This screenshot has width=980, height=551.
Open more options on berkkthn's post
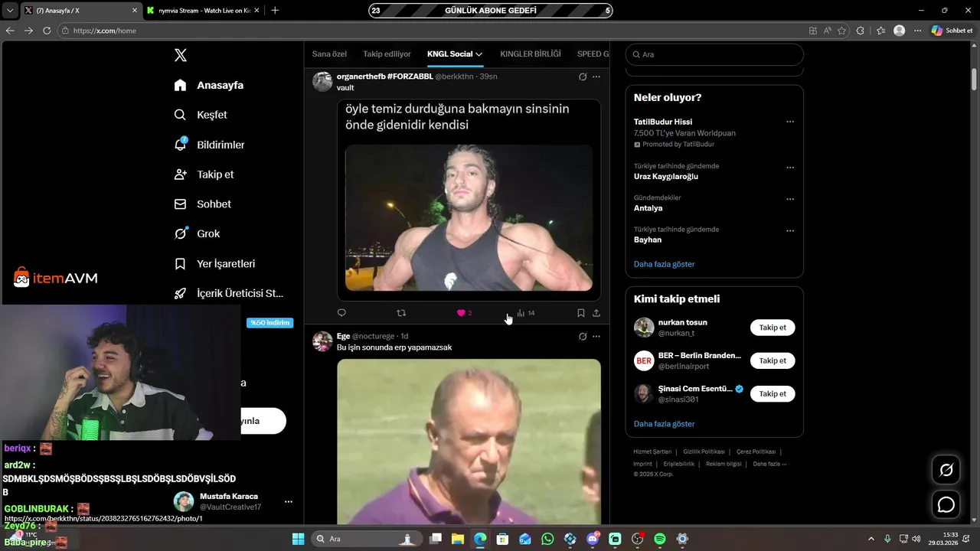coord(596,77)
